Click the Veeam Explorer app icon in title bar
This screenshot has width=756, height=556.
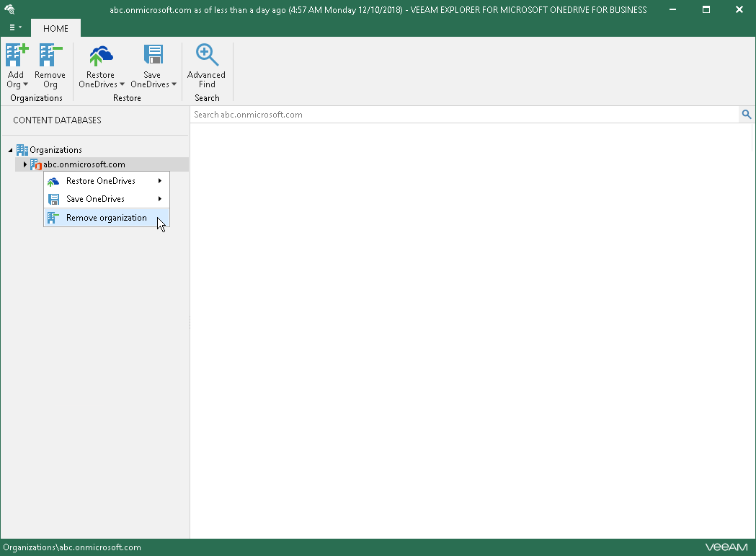[9, 9]
